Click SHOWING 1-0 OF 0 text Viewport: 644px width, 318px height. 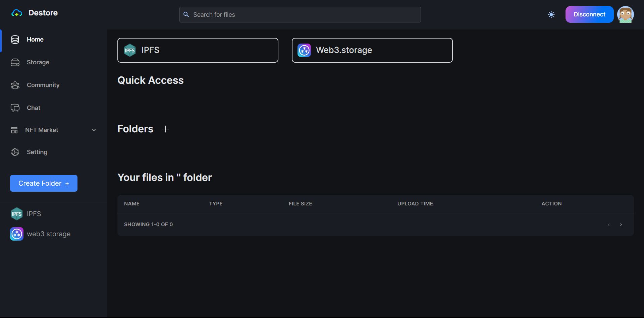click(x=149, y=225)
